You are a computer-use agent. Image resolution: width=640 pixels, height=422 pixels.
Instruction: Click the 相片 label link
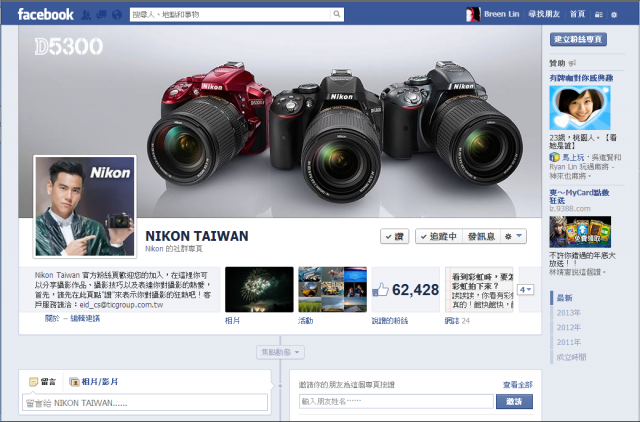[x=232, y=321]
